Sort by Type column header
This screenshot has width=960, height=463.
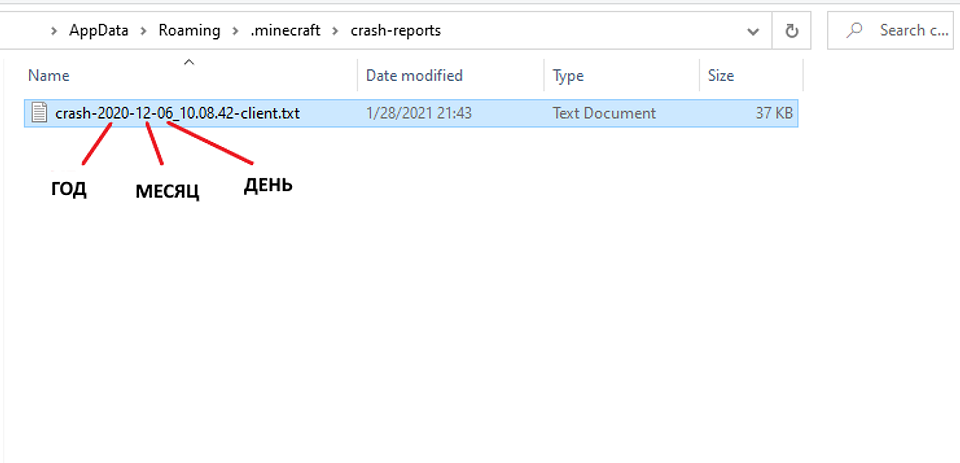tap(621, 76)
